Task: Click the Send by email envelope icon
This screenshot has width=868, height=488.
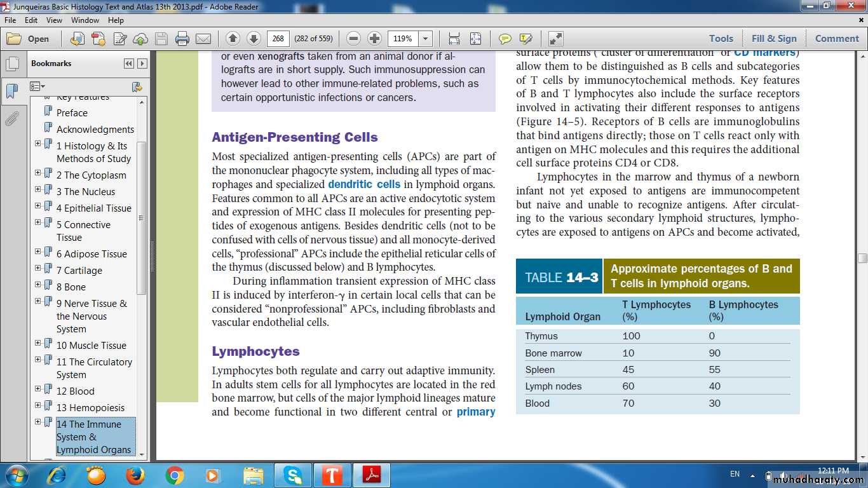Action: 203,39
